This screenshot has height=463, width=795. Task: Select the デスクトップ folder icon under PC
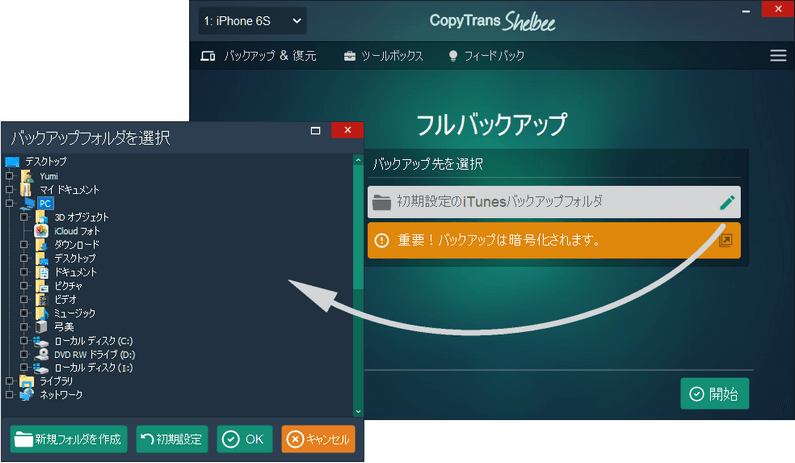point(42,258)
